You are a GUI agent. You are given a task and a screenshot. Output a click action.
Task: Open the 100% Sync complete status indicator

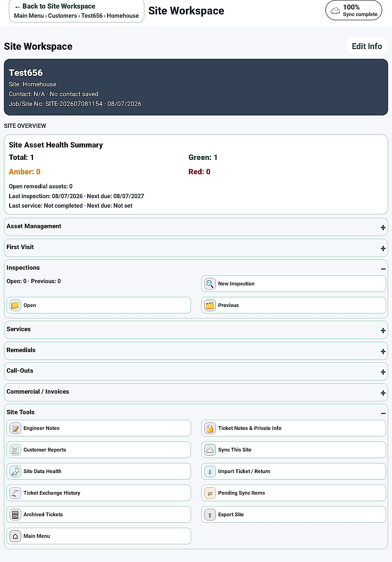[x=354, y=10]
